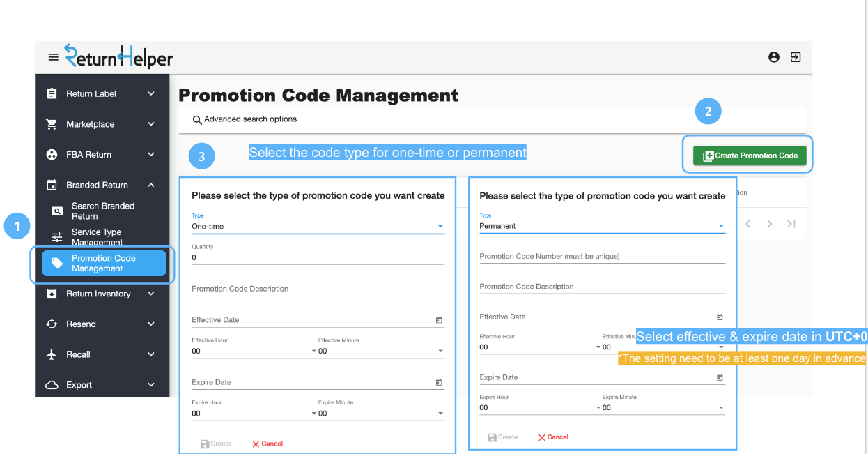
Task: Click the Recall airplane icon
Action: tap(52, 354)
